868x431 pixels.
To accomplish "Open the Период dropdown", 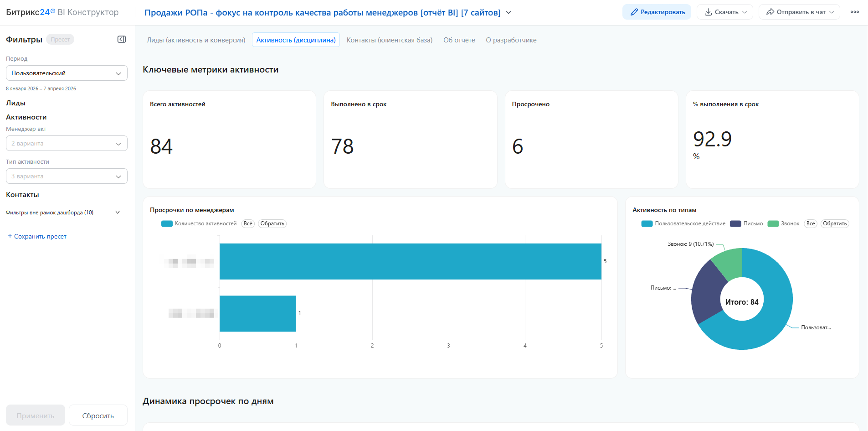I will [67, 73].
